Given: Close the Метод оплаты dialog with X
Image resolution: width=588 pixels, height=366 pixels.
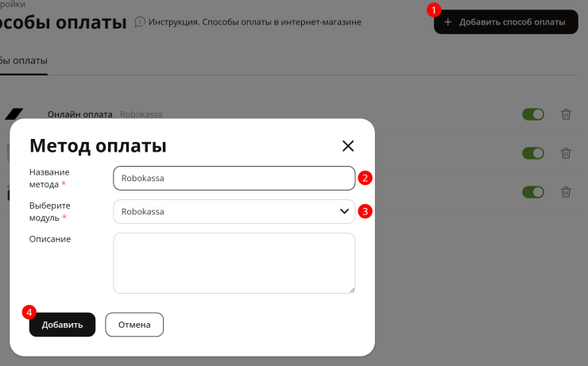Looking at the screenshot, I should click(348, 146).
